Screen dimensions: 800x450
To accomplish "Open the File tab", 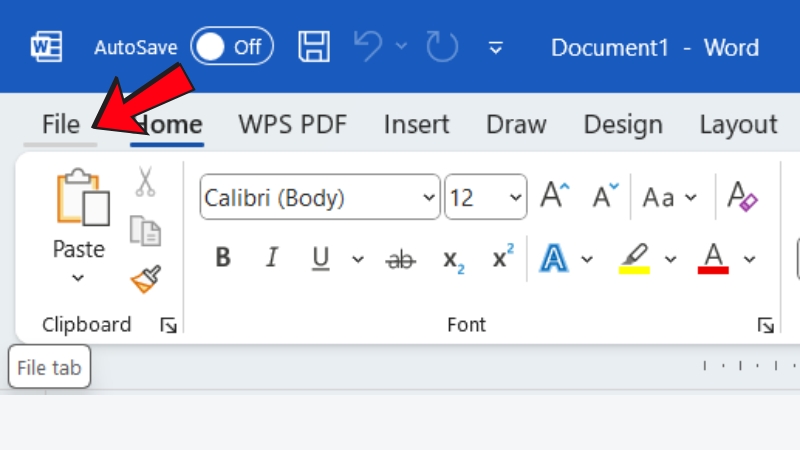I will [61, 124].
